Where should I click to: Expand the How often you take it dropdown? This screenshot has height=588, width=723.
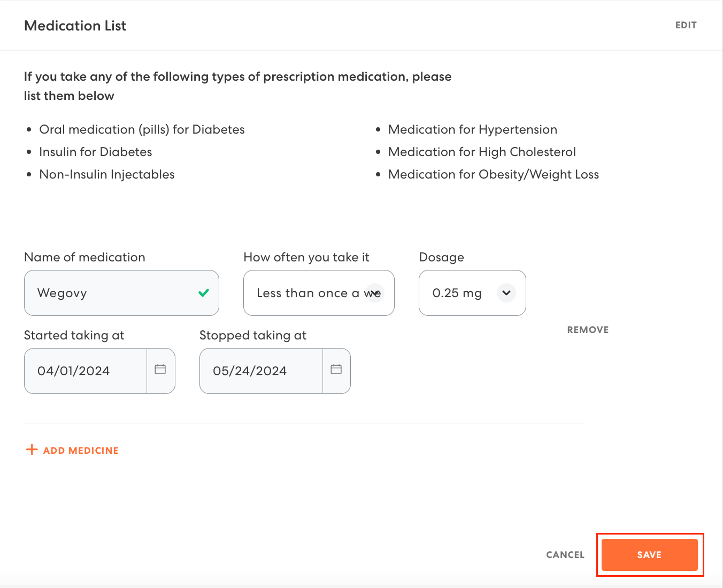pyautogui.click(x=310, y=293)
